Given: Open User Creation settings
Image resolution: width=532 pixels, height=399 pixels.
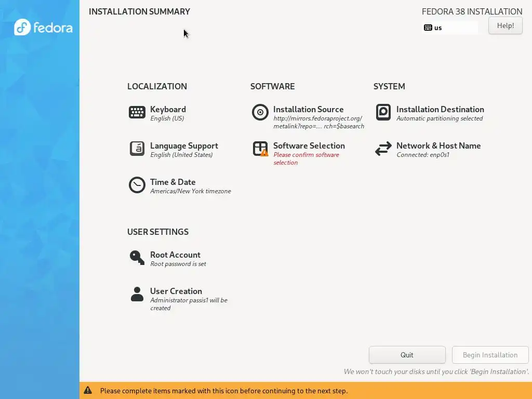Looking at the screenshot, I should (176, 291).
